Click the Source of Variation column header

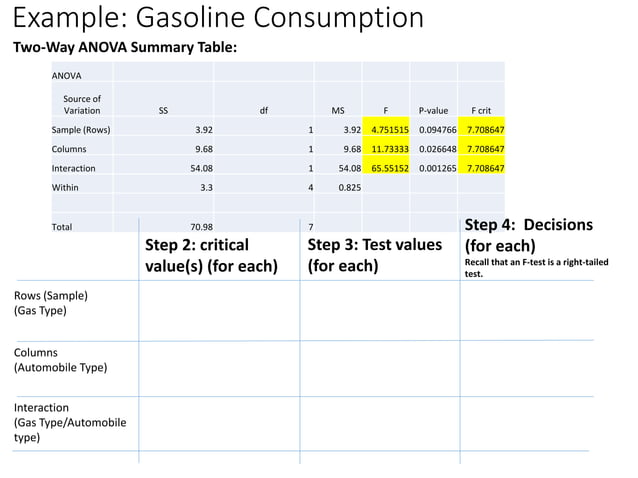pos(82,105)
